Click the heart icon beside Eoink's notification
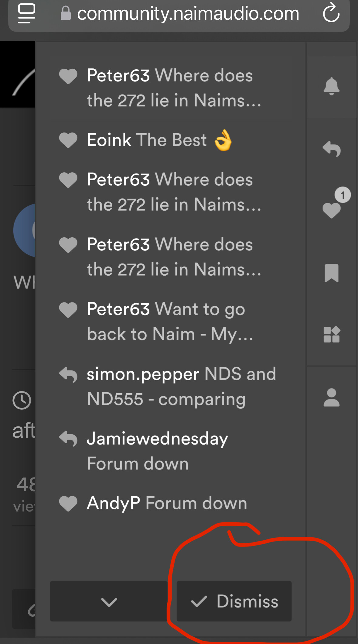The width and height of the screenshot is (358, 644). pos(68,140)
